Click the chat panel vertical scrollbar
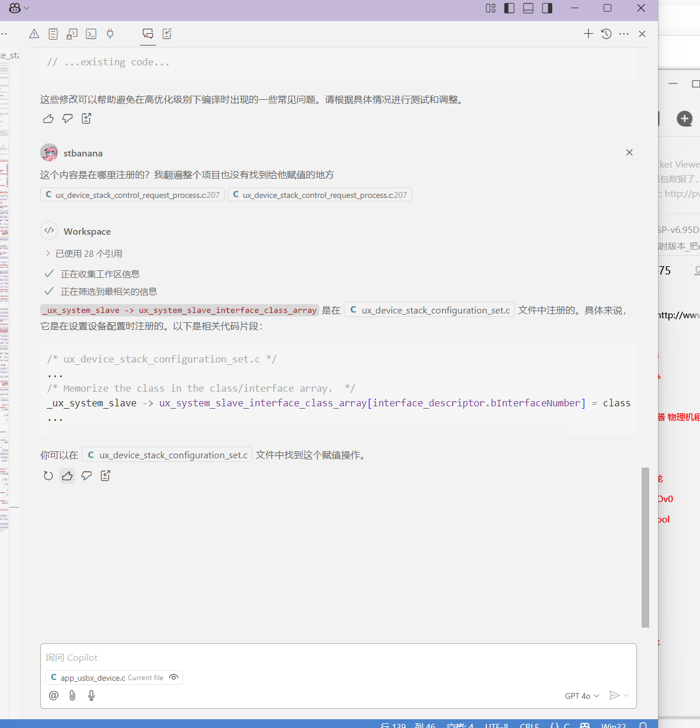 [x=645, y=547]
